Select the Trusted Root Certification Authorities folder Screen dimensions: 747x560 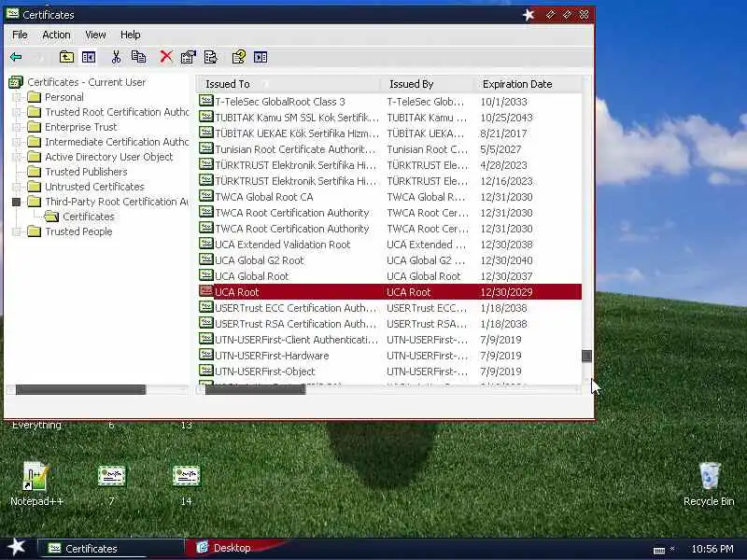pos(108,112)
